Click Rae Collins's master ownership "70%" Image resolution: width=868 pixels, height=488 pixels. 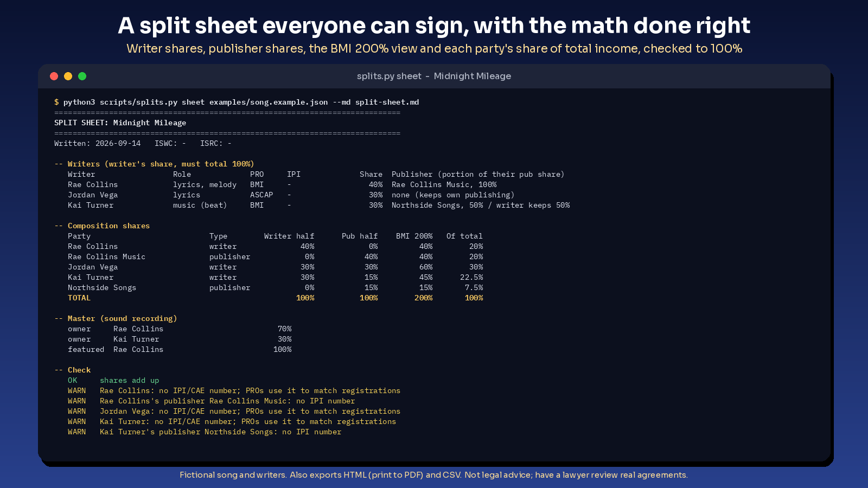[x=285, y=329]
